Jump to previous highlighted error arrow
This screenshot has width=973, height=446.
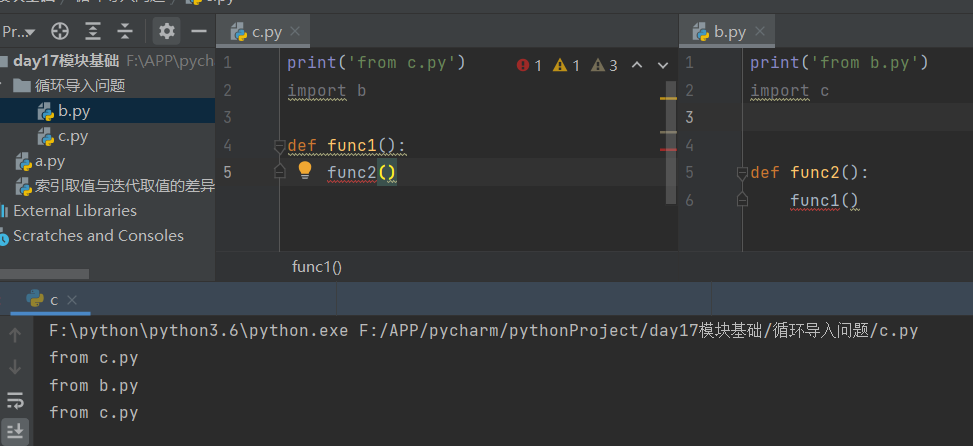[x=636, y=65]
